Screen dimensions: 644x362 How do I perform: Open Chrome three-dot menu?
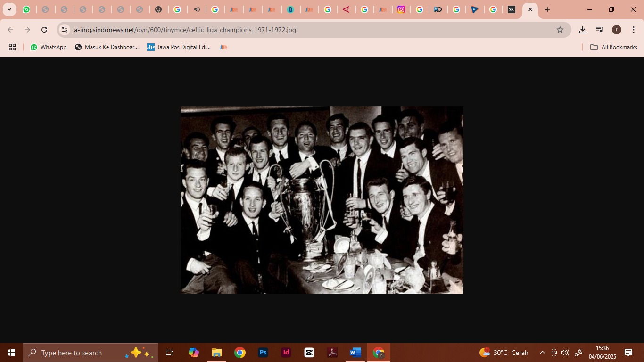pyautogui.click(x=634, y=30)
